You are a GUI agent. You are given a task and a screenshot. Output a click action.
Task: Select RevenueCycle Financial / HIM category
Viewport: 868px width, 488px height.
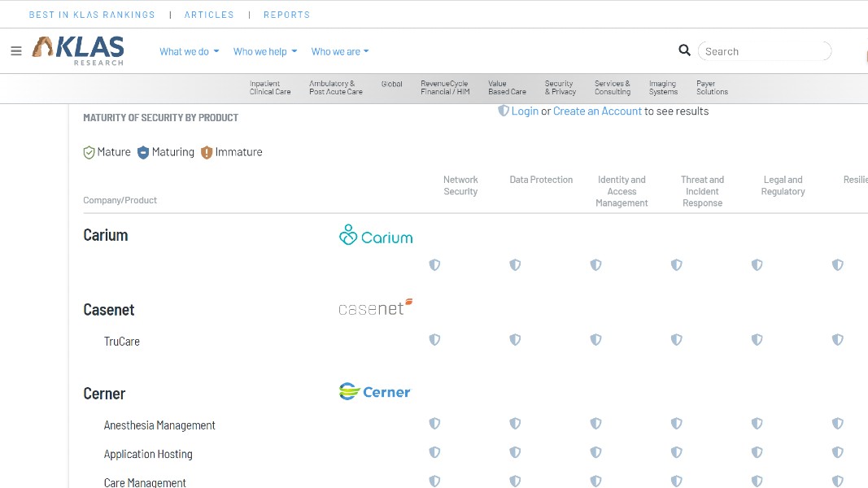(445, 88)
